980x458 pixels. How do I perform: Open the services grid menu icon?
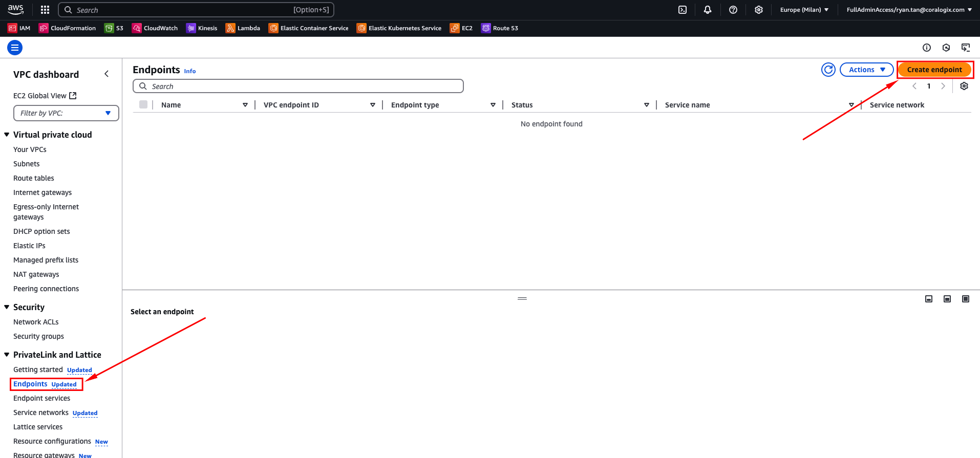pos(45,10)
